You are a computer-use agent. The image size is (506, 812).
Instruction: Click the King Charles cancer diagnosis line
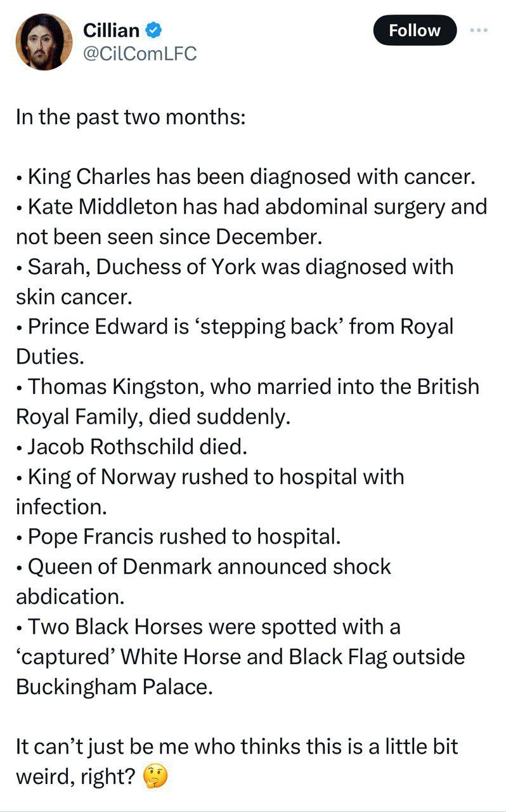[x=245, y=176]
